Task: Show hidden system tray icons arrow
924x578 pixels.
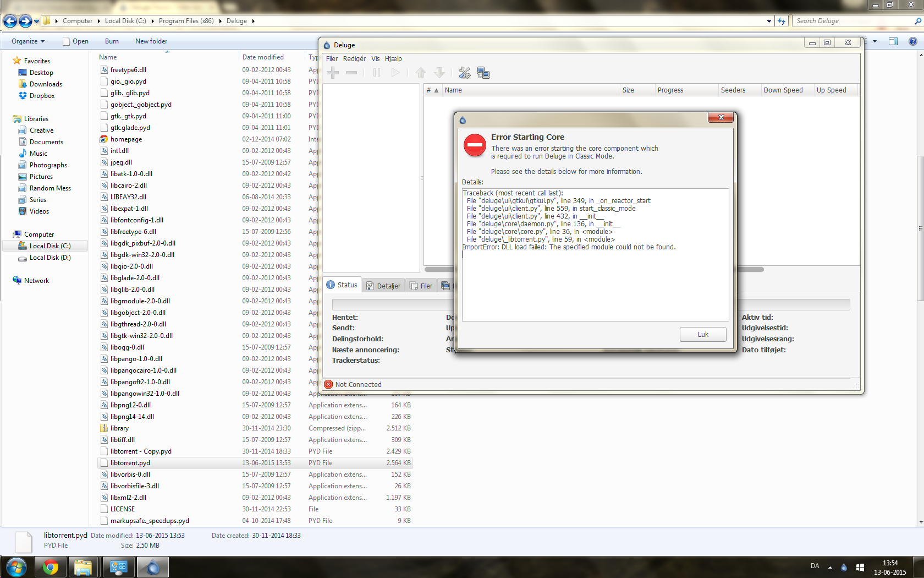Action: 830,567
